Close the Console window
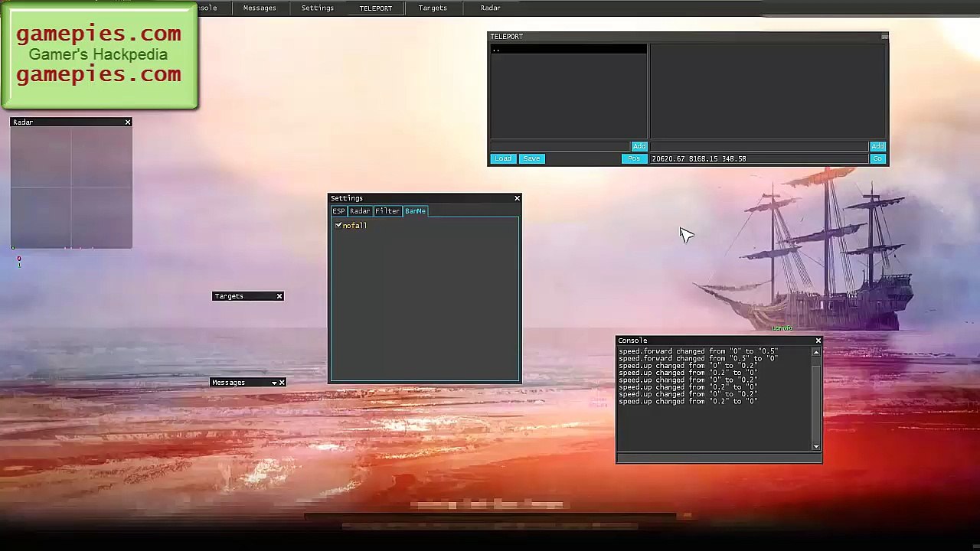This screenshot has width=980, height=551. [x=818, y=341]
